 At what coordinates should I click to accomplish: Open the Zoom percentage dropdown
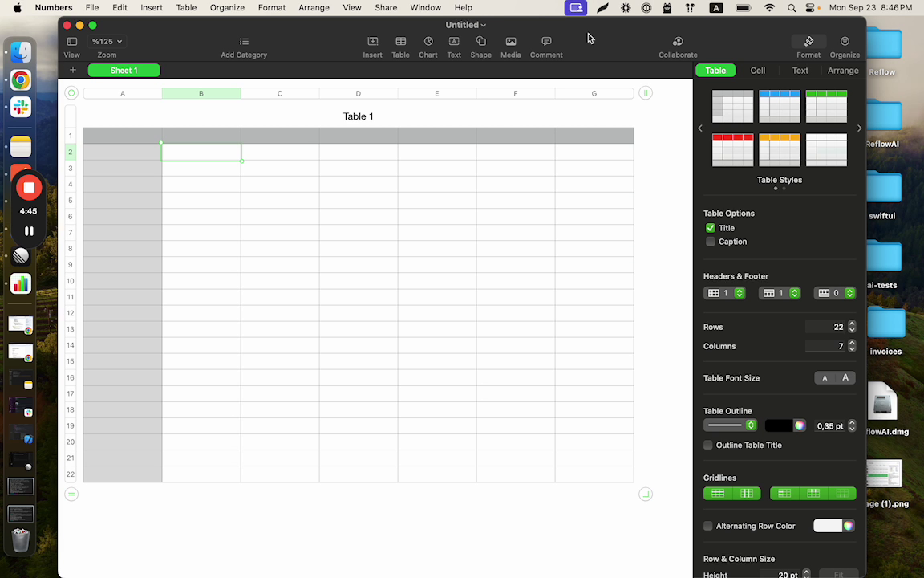tap(107, 41)
